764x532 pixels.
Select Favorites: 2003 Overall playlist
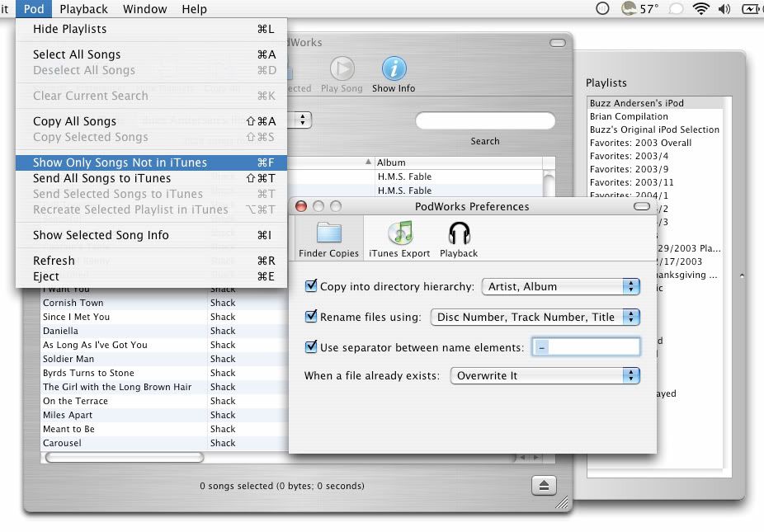654,142
